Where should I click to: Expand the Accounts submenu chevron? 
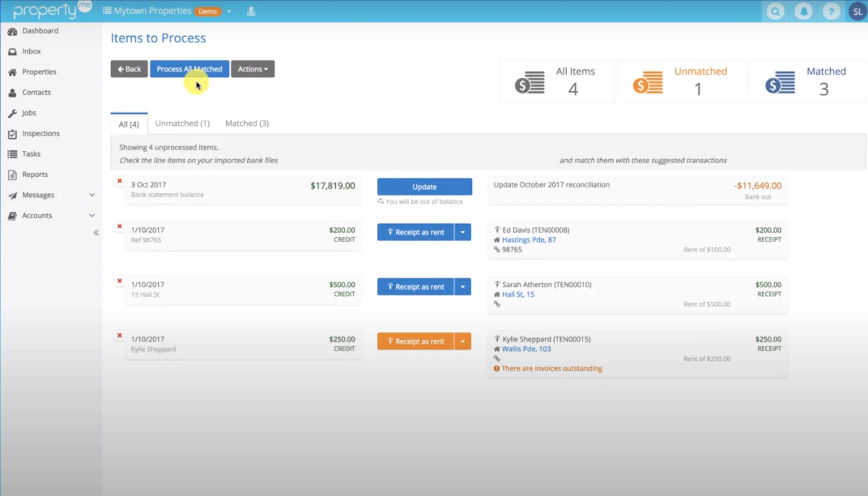tap(92, 216)
